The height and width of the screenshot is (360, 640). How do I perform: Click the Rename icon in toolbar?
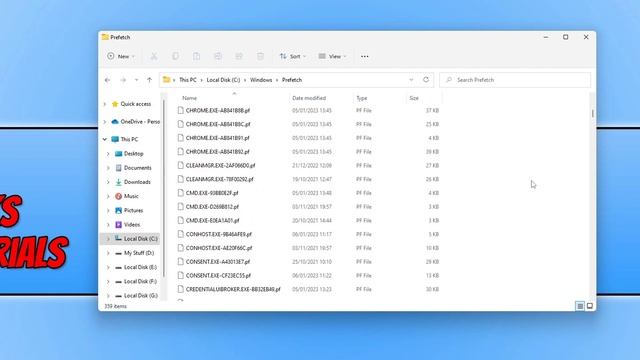tap(218, 56)
